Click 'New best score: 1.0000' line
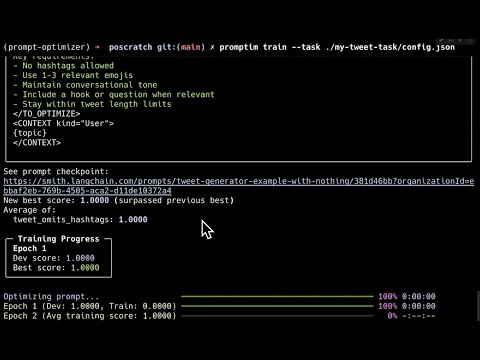This screenshot has width=480, height=360. 119,200
